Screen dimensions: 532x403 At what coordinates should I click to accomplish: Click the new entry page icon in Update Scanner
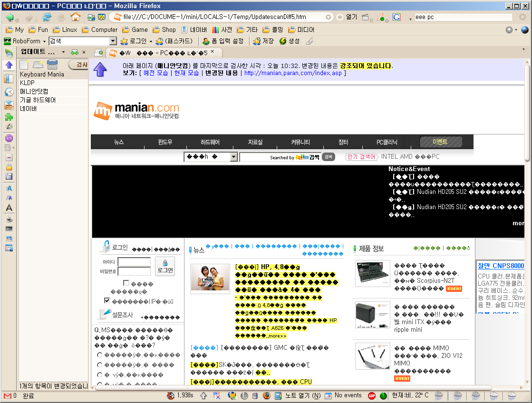pos(24,65)
